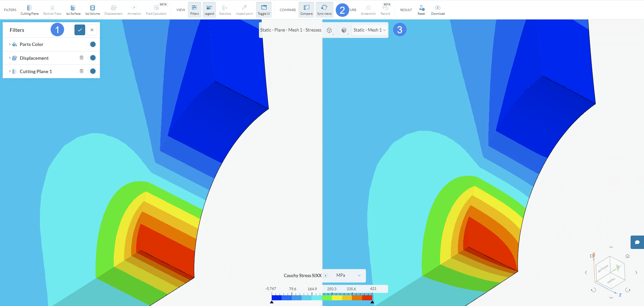The image size is (644, 306).
Task: Turn off Cutting Plane 1 switch
Action: (92, 71)
